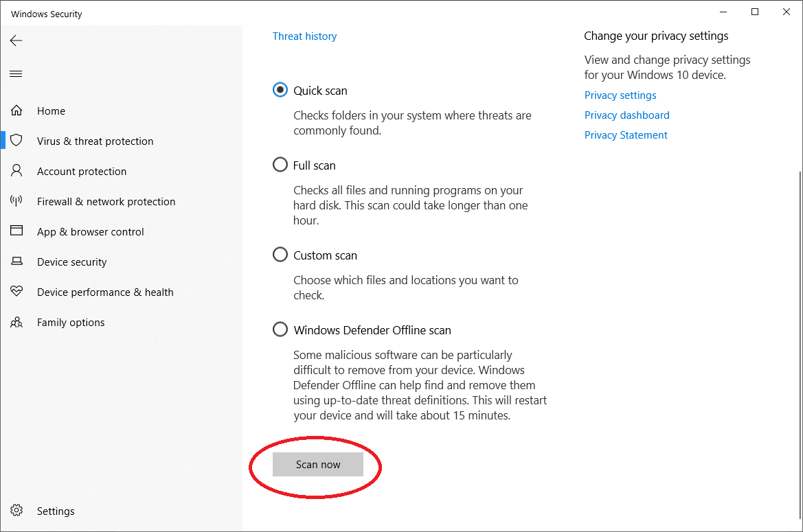This screenshot has width=803, height=532.
Task: Visit the Privacy dashboard link
Action: click(x=626, y=115)
